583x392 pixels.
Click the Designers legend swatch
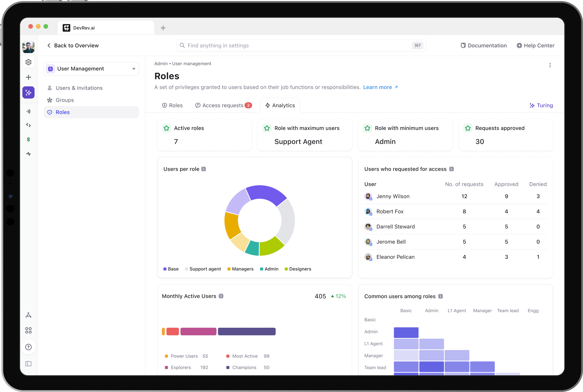pyautogui.click(x=286, y=269)
